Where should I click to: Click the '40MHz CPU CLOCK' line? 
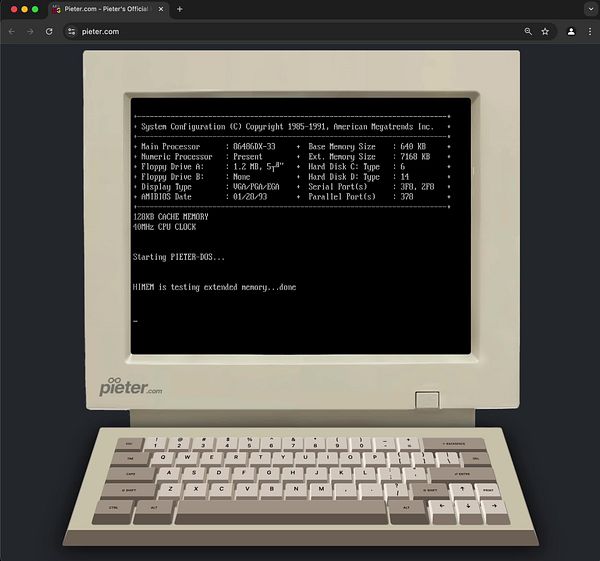tap(164, 227)
